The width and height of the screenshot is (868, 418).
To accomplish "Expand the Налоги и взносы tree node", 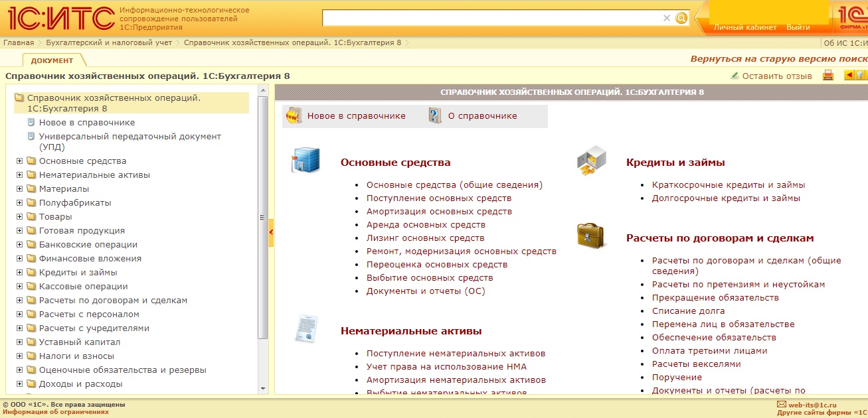I will point(19,356).
